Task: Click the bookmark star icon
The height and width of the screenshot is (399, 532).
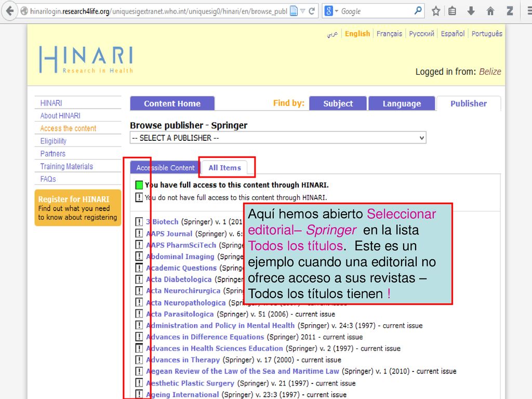Action: tap(436, 11)
